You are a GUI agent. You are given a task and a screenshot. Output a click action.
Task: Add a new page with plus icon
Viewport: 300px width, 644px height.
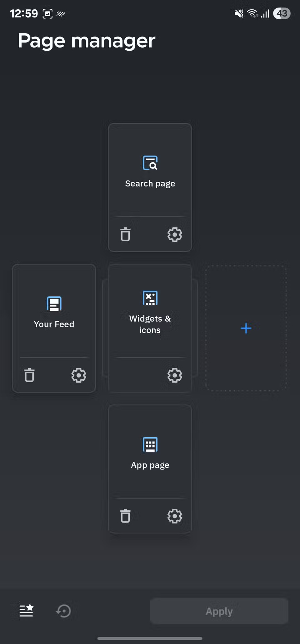click(246, 328)
